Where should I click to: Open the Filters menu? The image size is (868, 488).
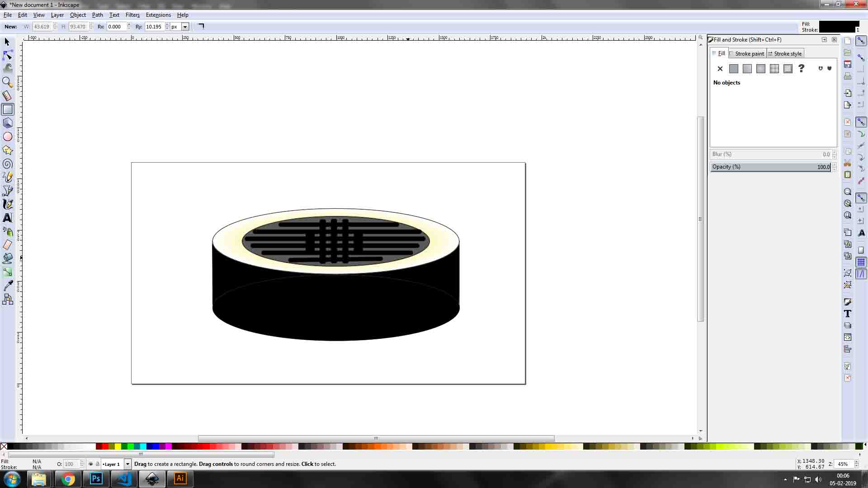pos(132,15)
